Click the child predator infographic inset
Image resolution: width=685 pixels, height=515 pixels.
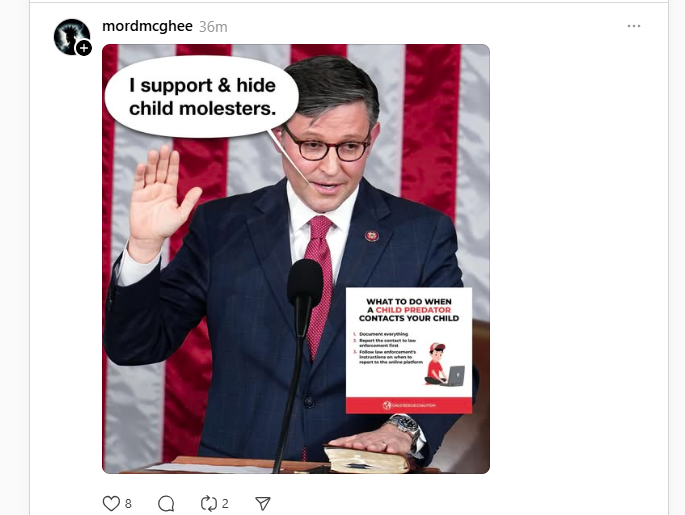click(409, 350)
